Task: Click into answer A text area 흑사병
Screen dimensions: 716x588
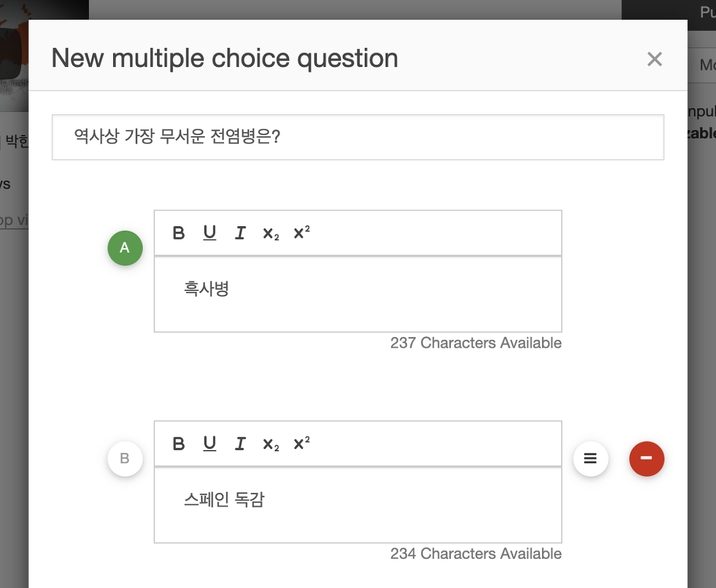Action: click(358, 294)
